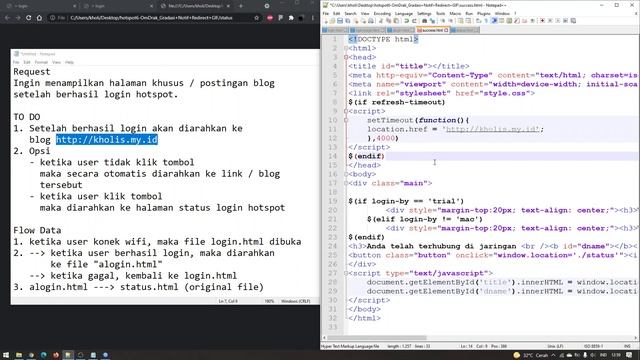640x360 pixels.
Task: Click 'TO DO' line in Notepad
Action: pos(27,117)
